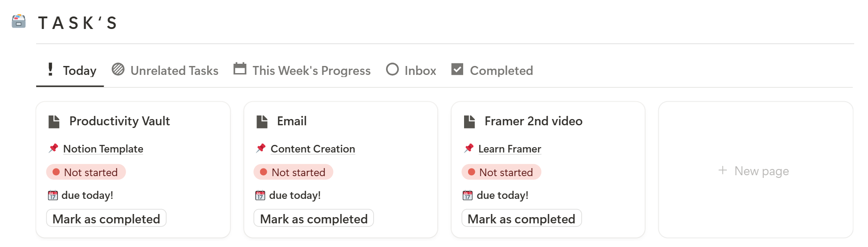Click the striped circle icon of Unrelated Tasks

(118, 69)
